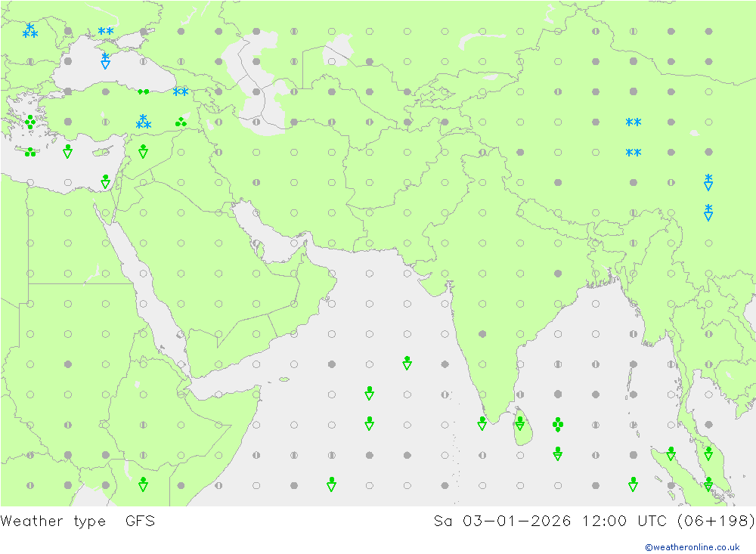Select the green shower symbol off Egypt's Mediterranean coast
Screen dimensions: 756x554
[106, 182]
